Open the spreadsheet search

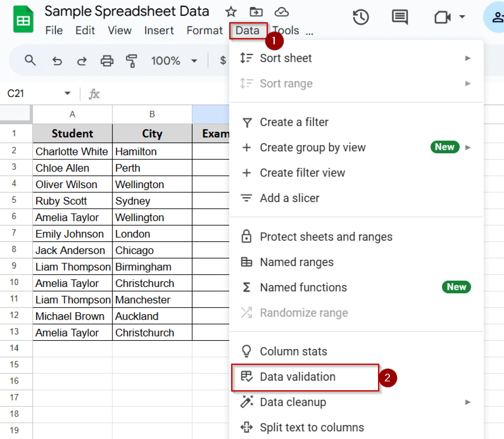click(30, 60)
